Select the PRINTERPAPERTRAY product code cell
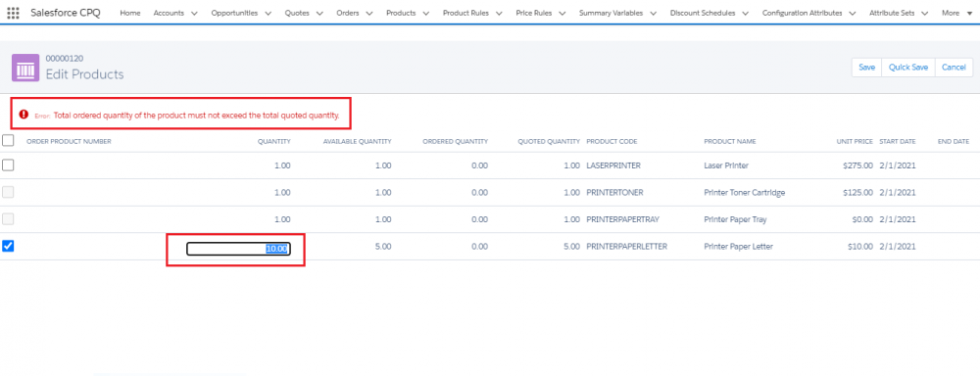The width and height of the screenshot is (980, 376). [622, 219]
